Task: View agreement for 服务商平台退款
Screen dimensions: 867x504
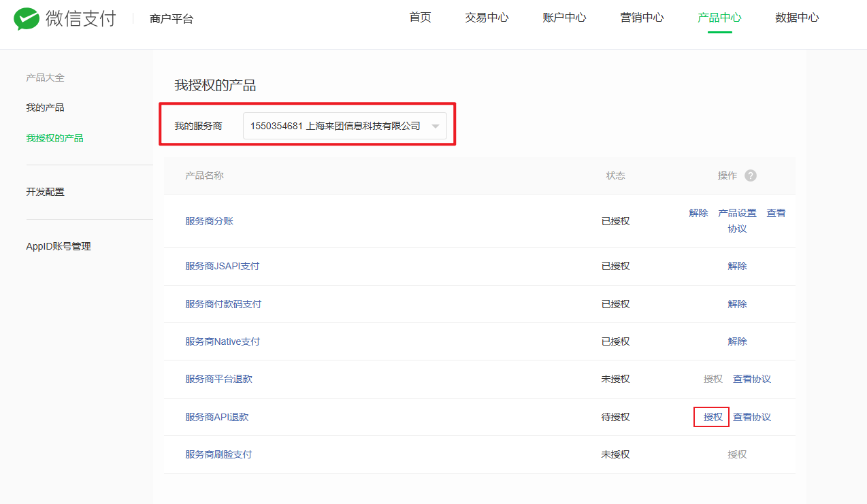Action: [x=751, y=379]
